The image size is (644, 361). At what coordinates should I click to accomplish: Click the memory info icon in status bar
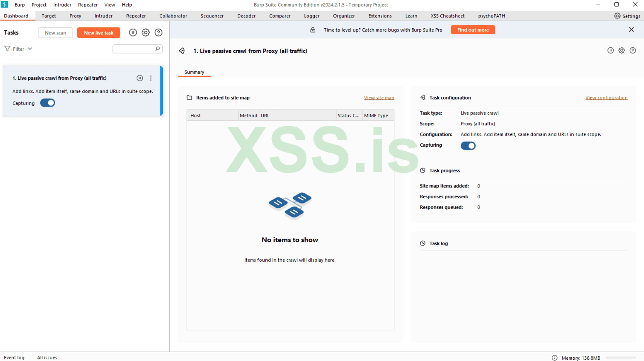click(x=555, y=358)
